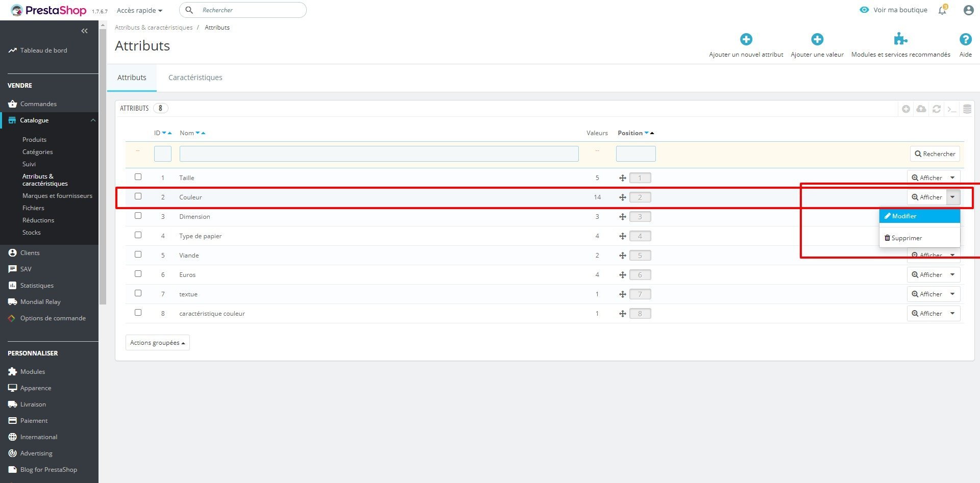The image size is (980, 483).
Task: Check the Dimension row checkbox
Action: click(138, 216)
